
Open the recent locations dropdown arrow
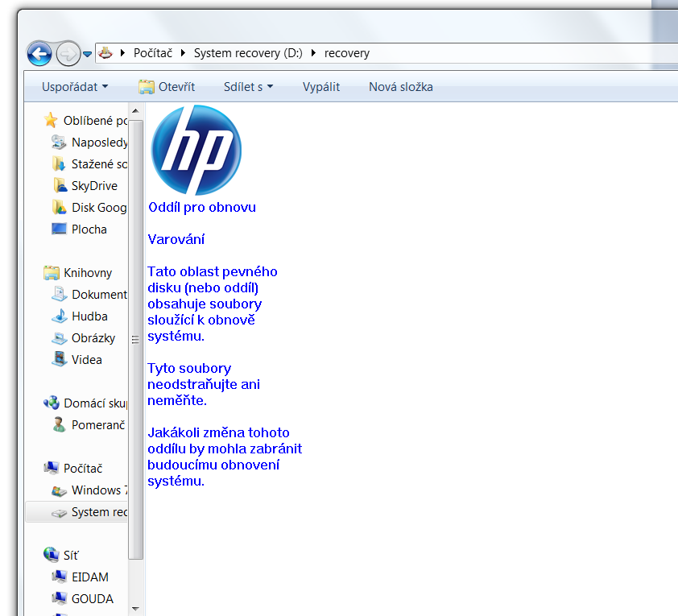click(x=87, y=54)
